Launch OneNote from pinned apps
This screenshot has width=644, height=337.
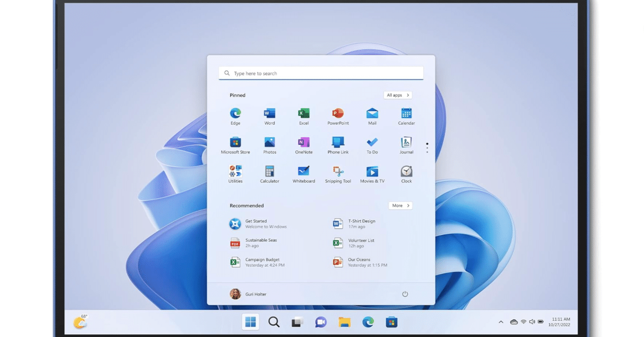(x=304, y=145)
